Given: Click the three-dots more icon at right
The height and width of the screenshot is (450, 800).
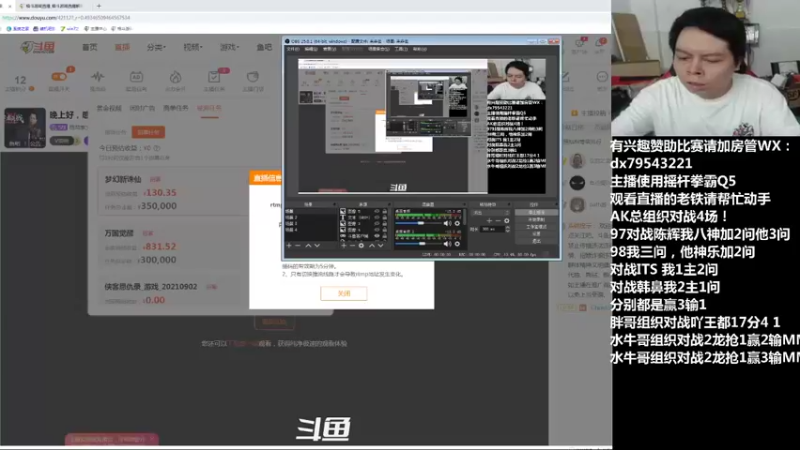Looking at the screenshot, I should click(602, 77).
